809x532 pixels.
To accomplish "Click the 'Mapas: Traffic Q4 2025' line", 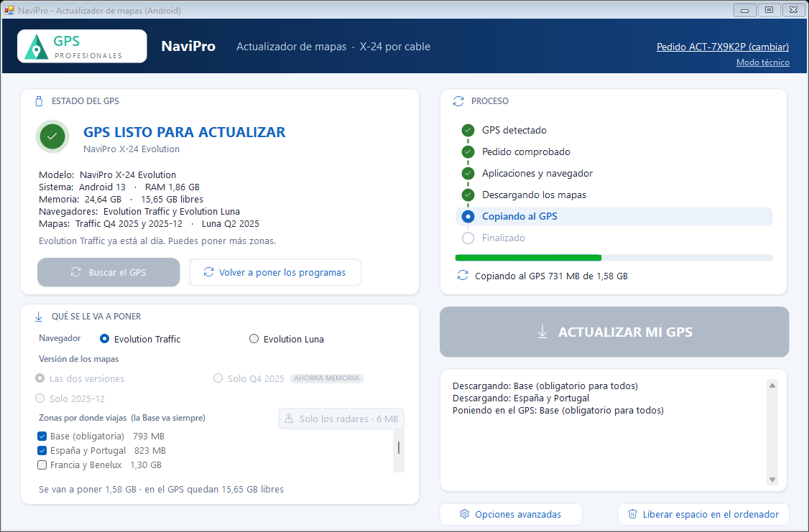I will pos(149,224).
